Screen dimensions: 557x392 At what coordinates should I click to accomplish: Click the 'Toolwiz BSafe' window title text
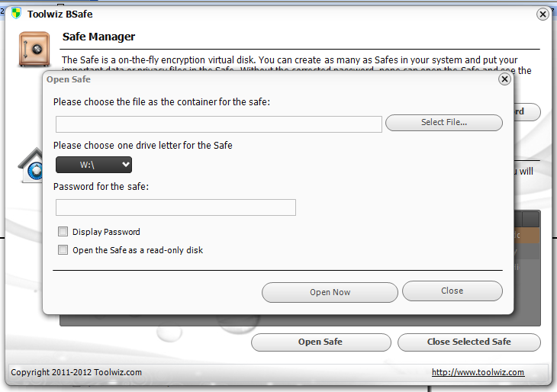coord(60,14)
